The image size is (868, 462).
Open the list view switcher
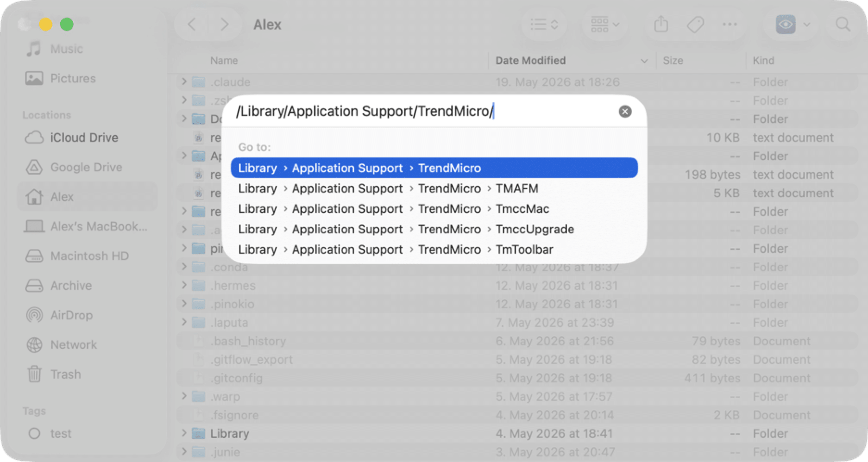543,24
